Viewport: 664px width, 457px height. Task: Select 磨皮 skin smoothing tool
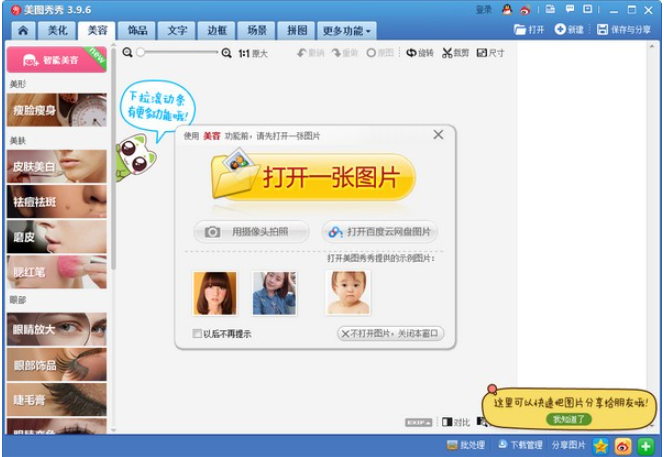click(57, 237)
